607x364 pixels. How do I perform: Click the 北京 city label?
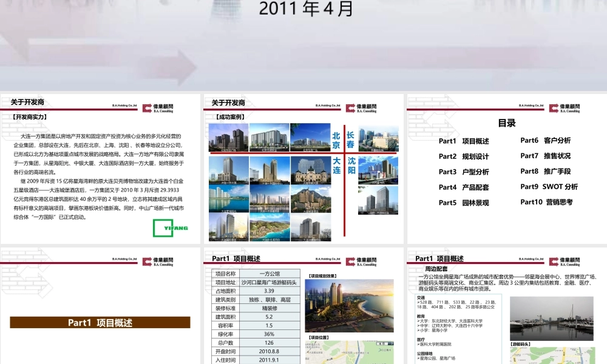click(x=336, y=140)
